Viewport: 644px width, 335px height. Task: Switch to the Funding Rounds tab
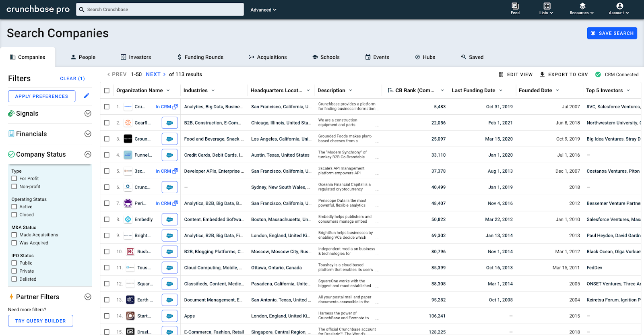[200, 57]
